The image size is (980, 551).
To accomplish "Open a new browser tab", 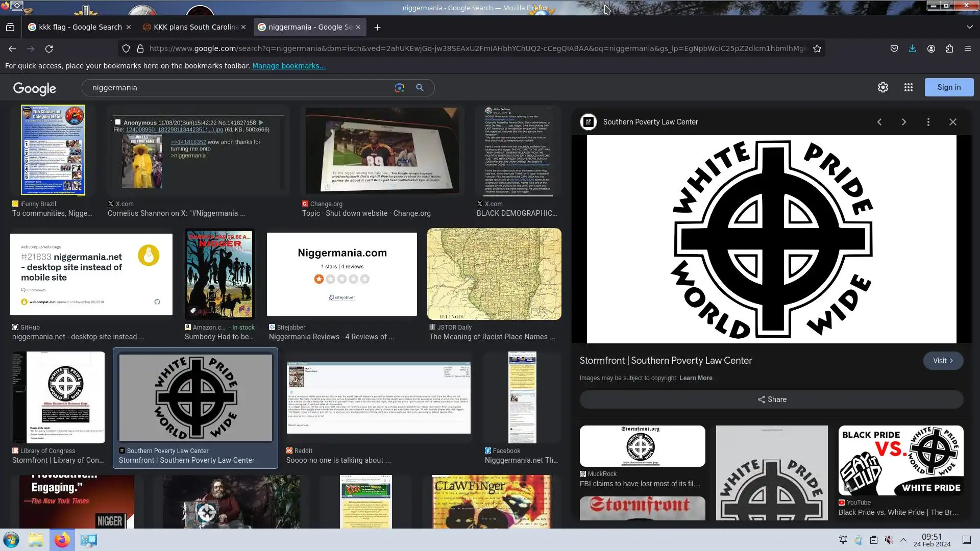I will click(377, 27).
